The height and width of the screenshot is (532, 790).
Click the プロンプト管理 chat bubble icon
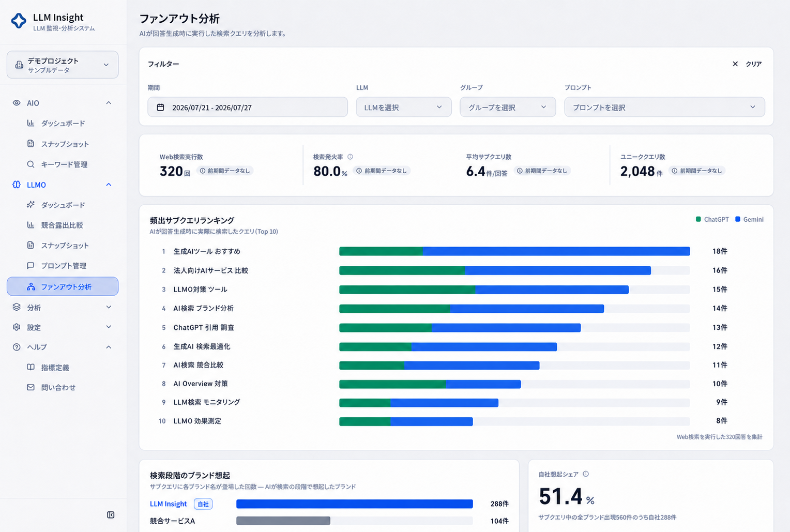click(31, 265)
